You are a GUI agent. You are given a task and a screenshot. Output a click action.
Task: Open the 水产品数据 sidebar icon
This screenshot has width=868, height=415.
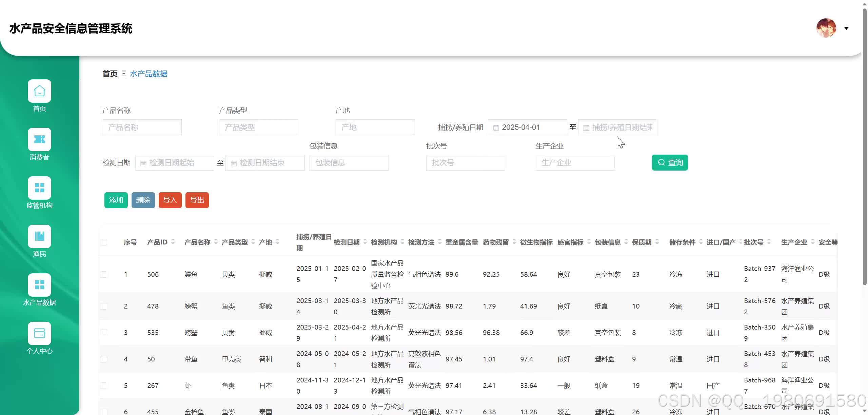point(39,285)
